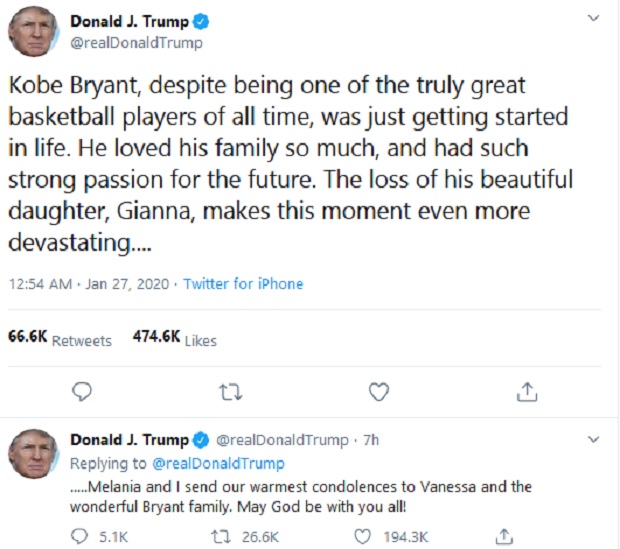Reply to the condolences reply tweet
Viewport: 620px width, 549px height.
tap(82, 536)
